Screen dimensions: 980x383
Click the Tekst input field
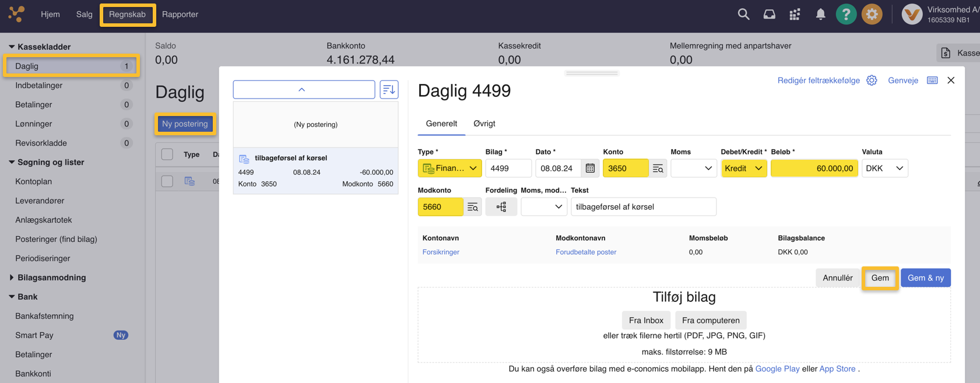[643, 207]
